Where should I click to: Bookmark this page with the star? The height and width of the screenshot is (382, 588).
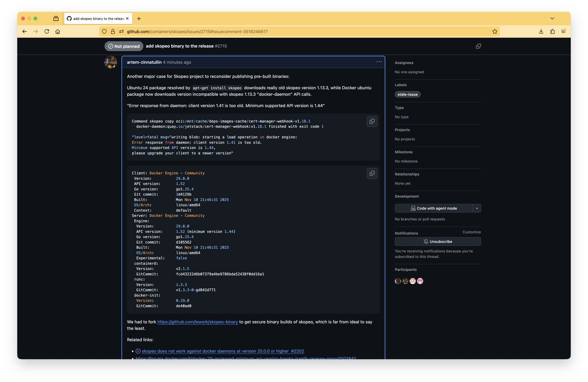[x=495, y=31]
